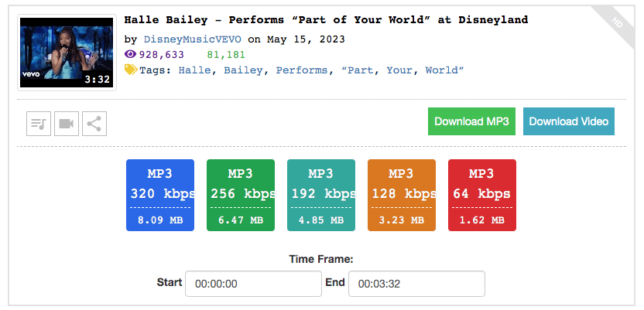The width and height of the screenshot is (644, 310).
Task: Click the Time Frame label
Action: click(x=321, y=259)
